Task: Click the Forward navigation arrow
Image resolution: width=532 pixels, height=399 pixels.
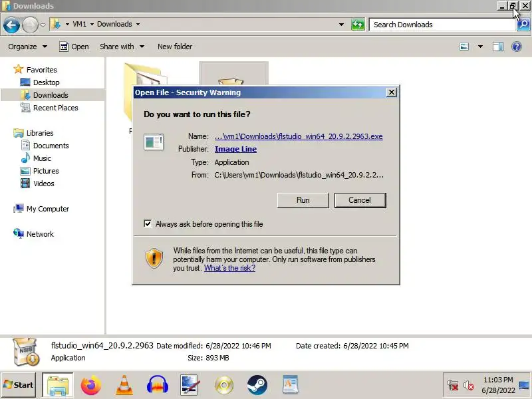Action: pyautogui.click(x=30, y=25)
